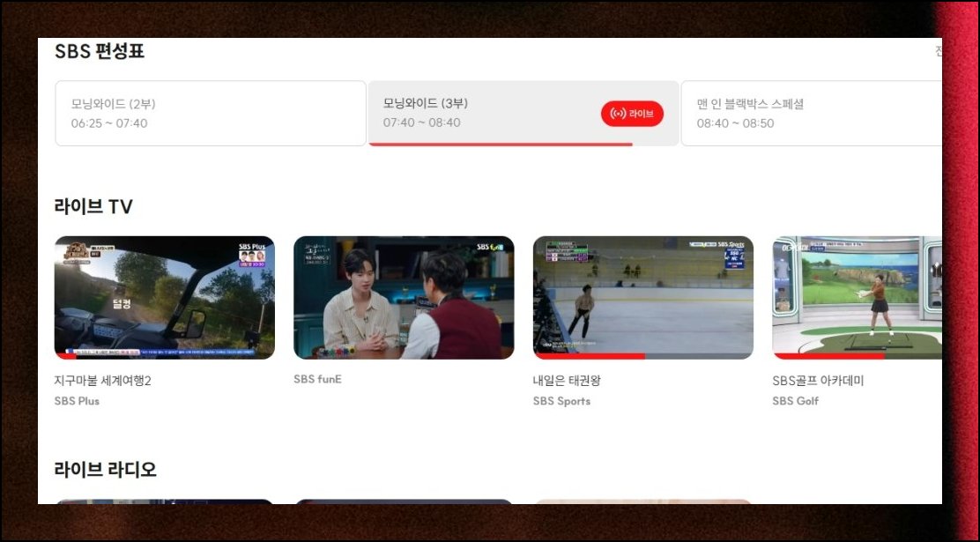Image resolution: width=980 pixels, height=542 pixels.
Task: Open the 맨 인 블랙박스 스페셜 schedule card
Action: click(x=812, y=113)
